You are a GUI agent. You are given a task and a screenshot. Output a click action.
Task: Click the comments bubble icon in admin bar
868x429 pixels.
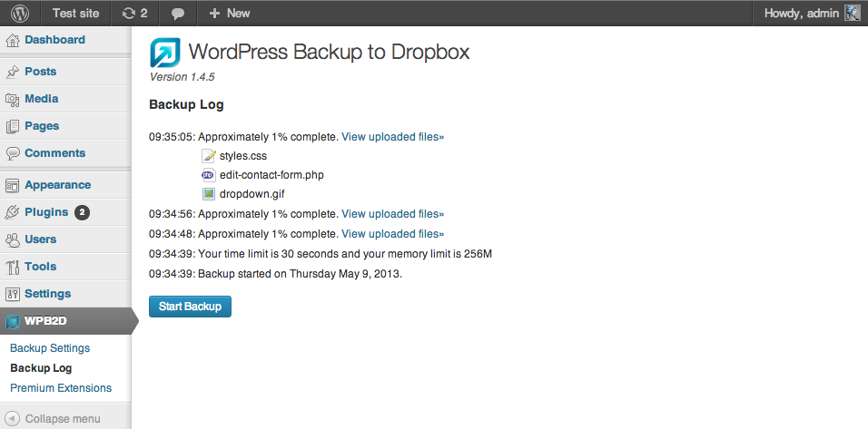pyautogui.click(x=178, y=14)
